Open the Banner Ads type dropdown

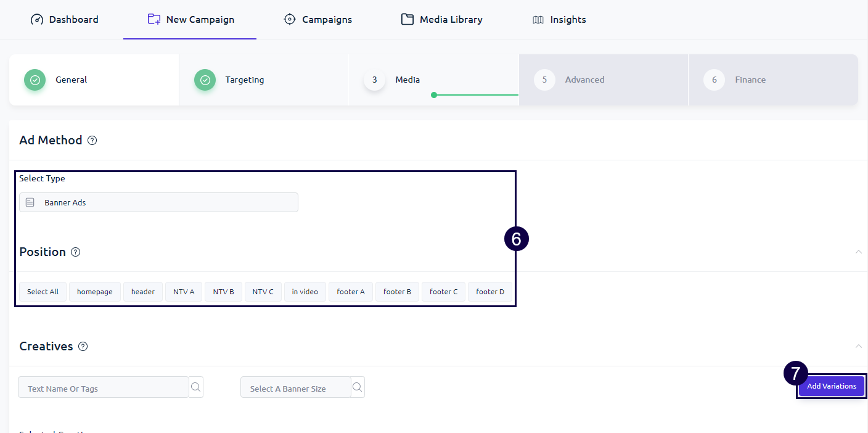pos(158,202)
